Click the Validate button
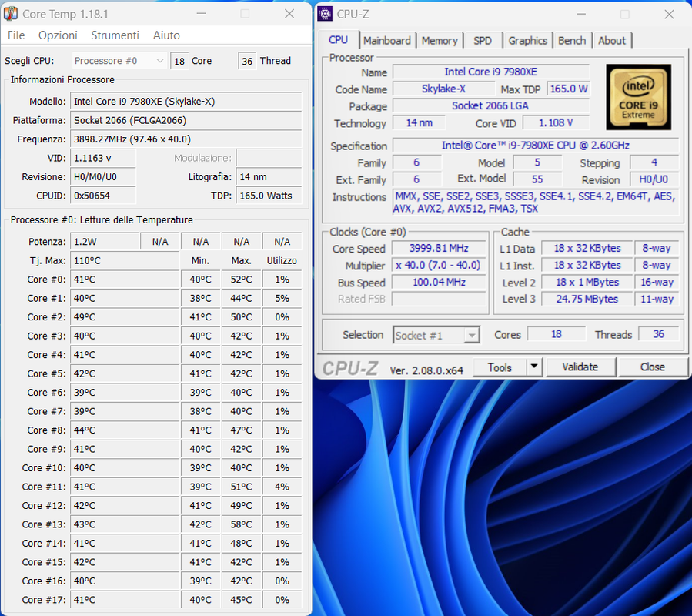Screen dimensions: 692x616 tap(580, 367)
